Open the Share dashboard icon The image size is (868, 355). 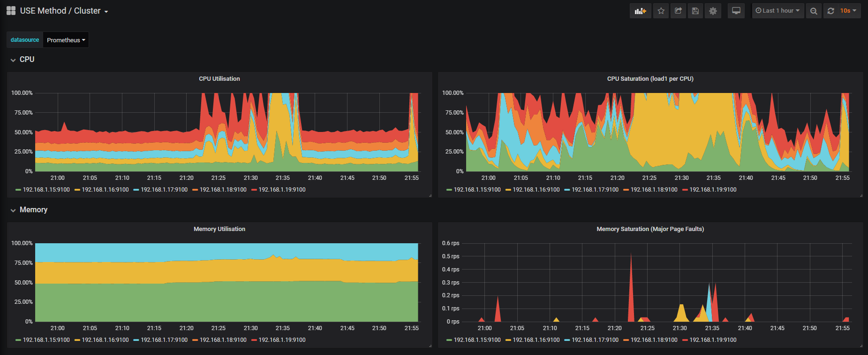(678, 11)
